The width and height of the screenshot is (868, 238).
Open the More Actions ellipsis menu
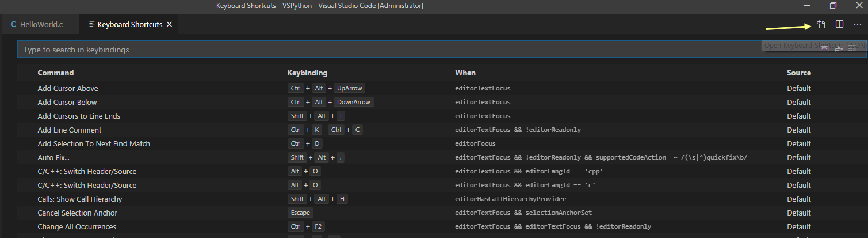pyautogui.click(x=858, y=24)
